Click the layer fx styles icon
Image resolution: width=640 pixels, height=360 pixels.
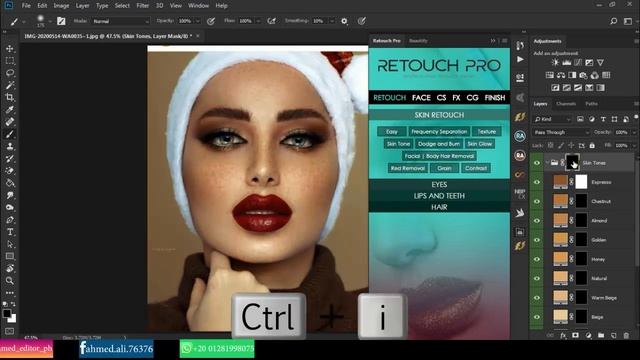[563, 336]
